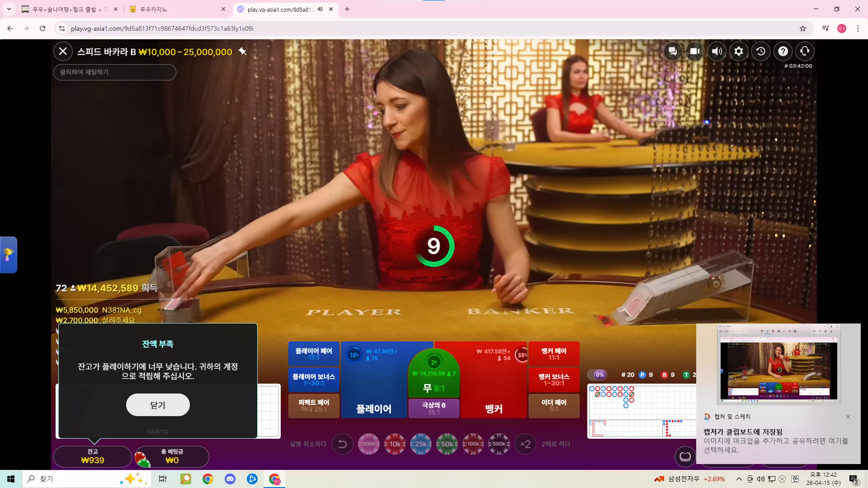
Task: Select the 10k chip
Action: point(395,444)
